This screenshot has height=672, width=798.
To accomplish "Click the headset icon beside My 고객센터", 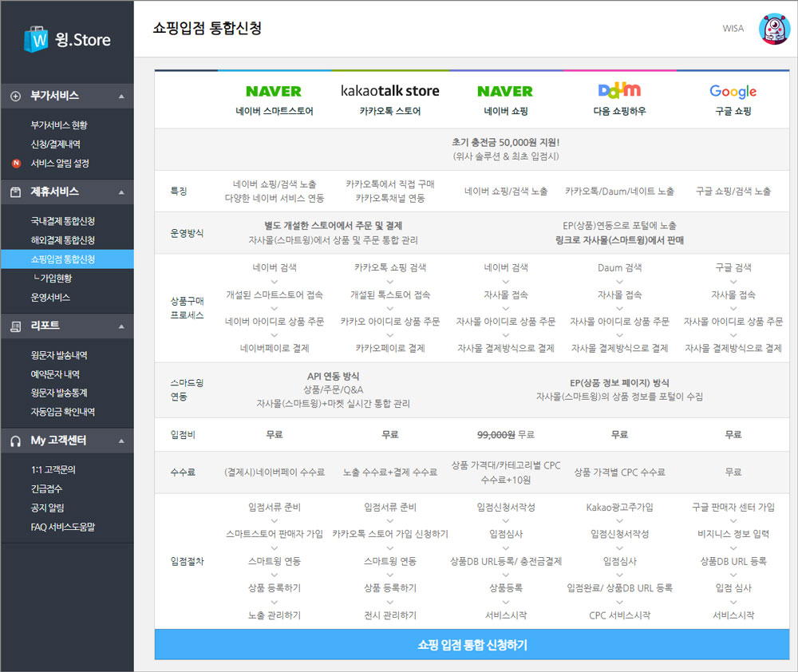I will click(x=16, y=441).
